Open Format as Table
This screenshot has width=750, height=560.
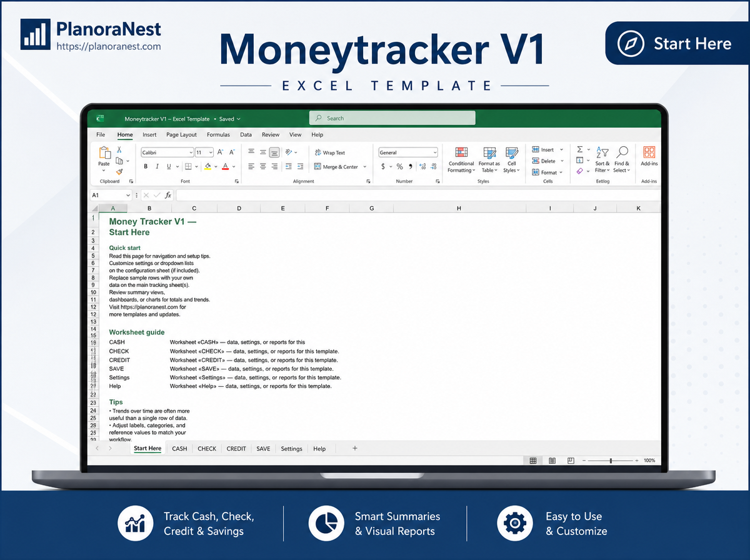coord(489,160)
